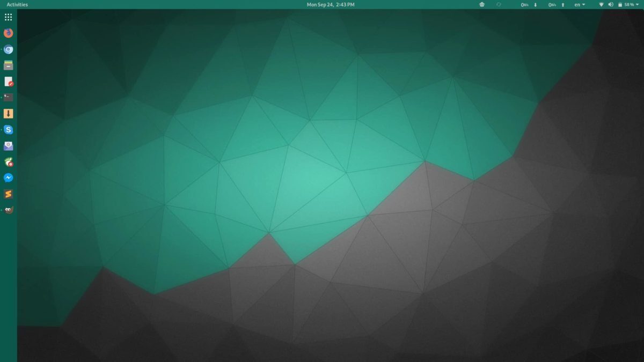Open the mail client envelope icon
The height and width of the screenshot is (362, 644).
coord(8,146)
